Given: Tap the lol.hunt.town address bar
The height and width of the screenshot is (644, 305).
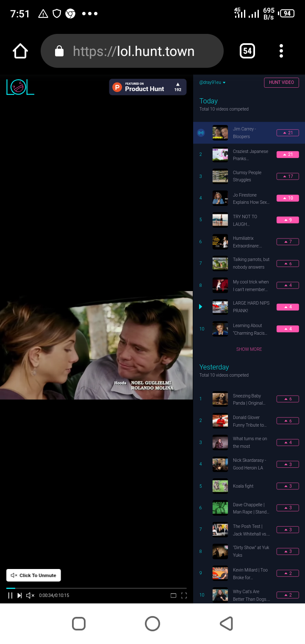Looking at the screenshot, I should (132, 51).
